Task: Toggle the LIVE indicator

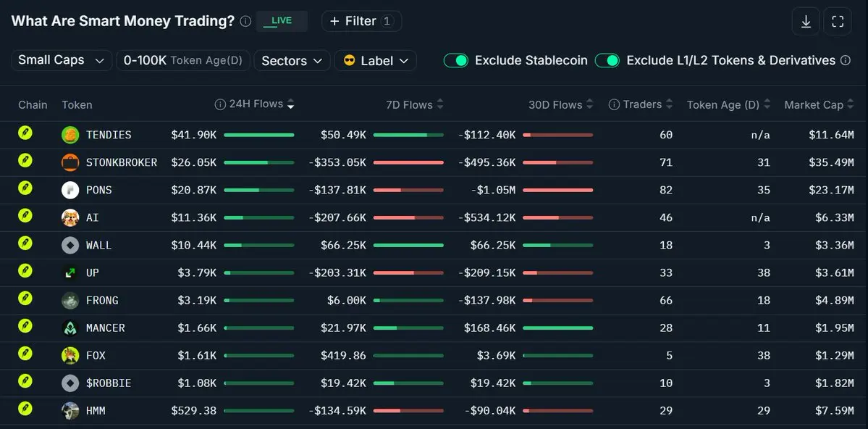Action: (282, 21)
